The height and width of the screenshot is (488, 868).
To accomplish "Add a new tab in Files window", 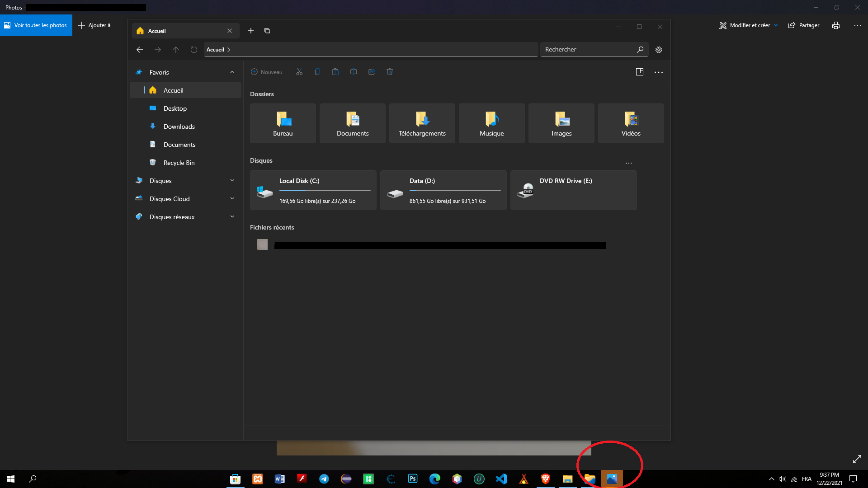I will pyautogui.click(x=251, y=31).
